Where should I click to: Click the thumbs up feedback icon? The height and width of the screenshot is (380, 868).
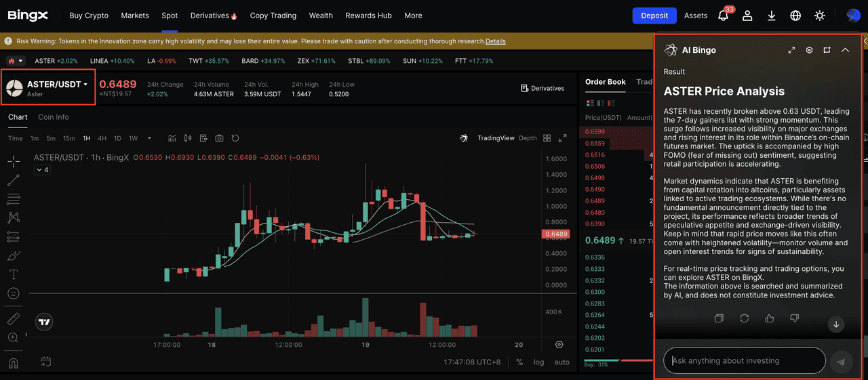pyautogui.click(x=769, y=318)
